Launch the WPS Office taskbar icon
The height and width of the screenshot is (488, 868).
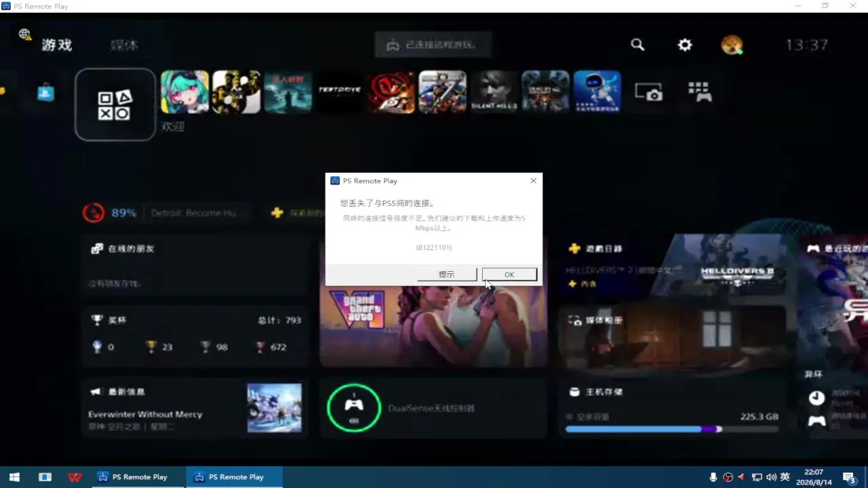coord(75,477)
